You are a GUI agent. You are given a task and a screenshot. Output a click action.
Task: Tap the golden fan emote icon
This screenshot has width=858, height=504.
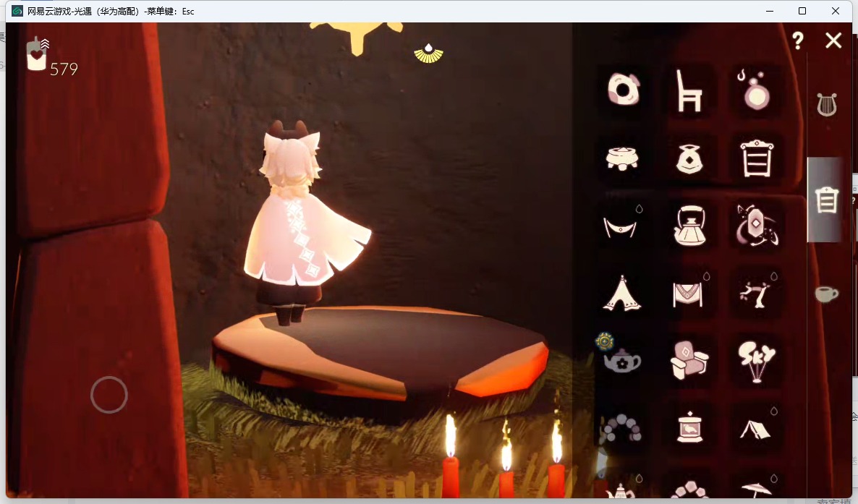click(x=428, y=53)
